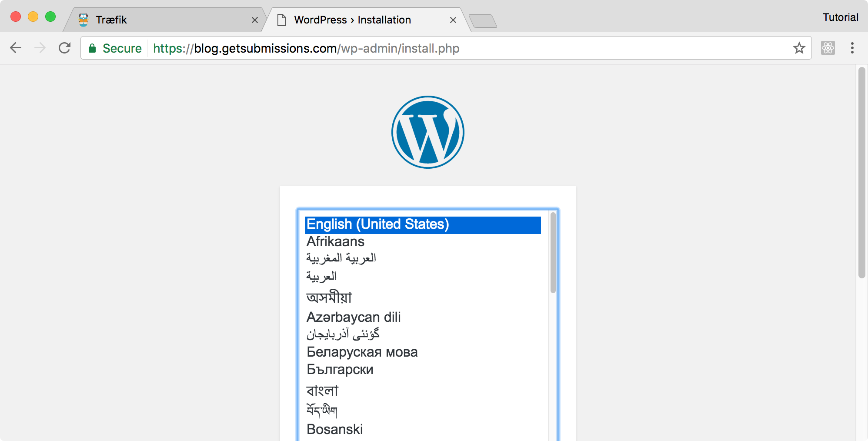Select العربية المغربية in the language list
Viewport: 868px width, 441px height.
tap(423, 259)
